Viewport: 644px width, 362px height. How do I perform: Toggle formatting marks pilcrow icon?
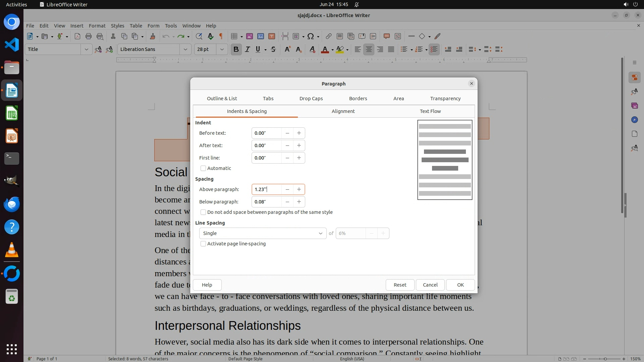tap(221, 36)
